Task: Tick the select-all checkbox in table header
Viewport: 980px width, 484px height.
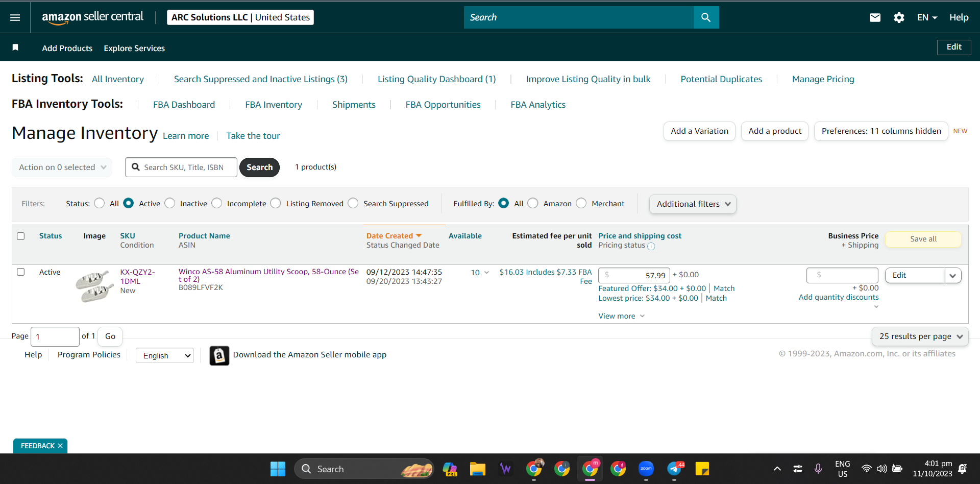Action: pos(21,236)
